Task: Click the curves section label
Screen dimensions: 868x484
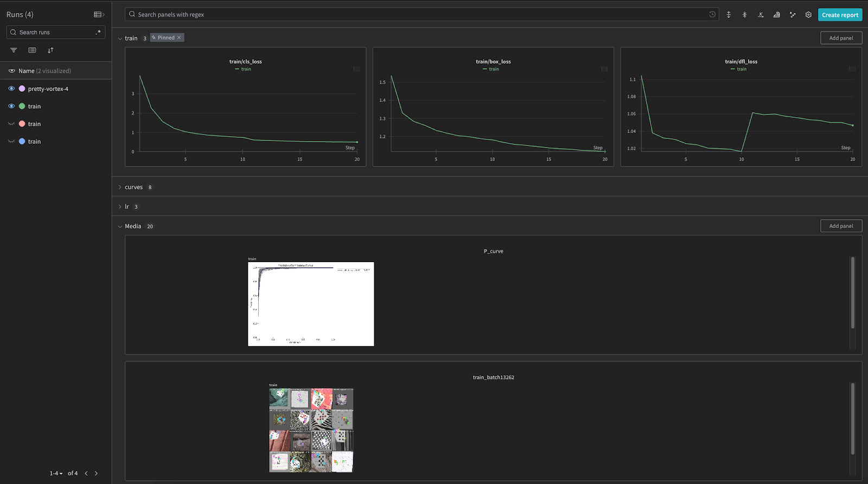Action: pyautogui.click(x=133, y=187)
